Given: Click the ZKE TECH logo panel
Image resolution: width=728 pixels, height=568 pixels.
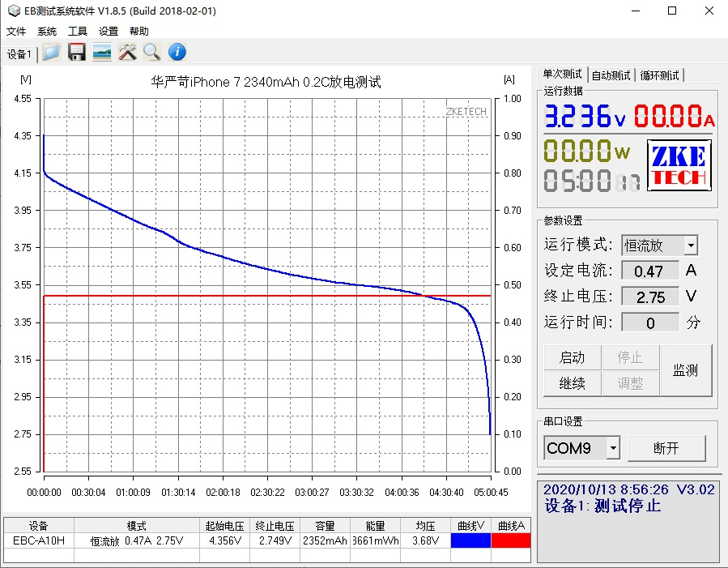Looking at the screenshot, I should pos(679,165).
